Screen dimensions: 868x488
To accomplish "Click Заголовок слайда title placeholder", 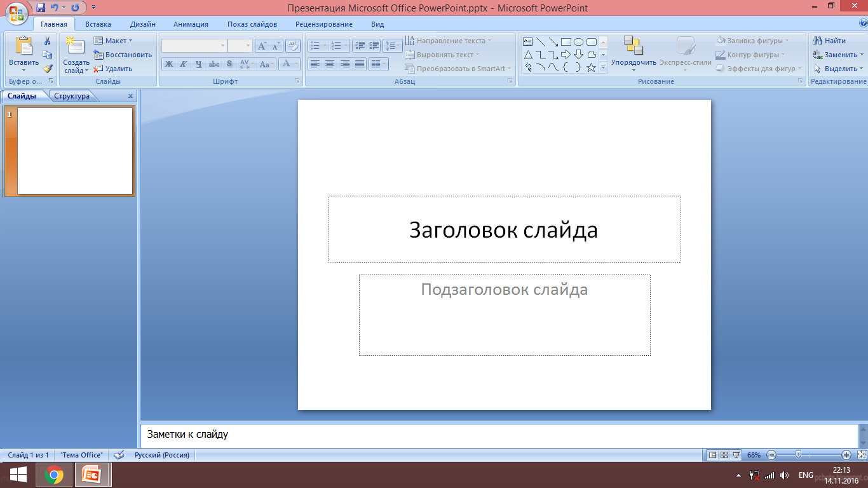I will 505,229.
